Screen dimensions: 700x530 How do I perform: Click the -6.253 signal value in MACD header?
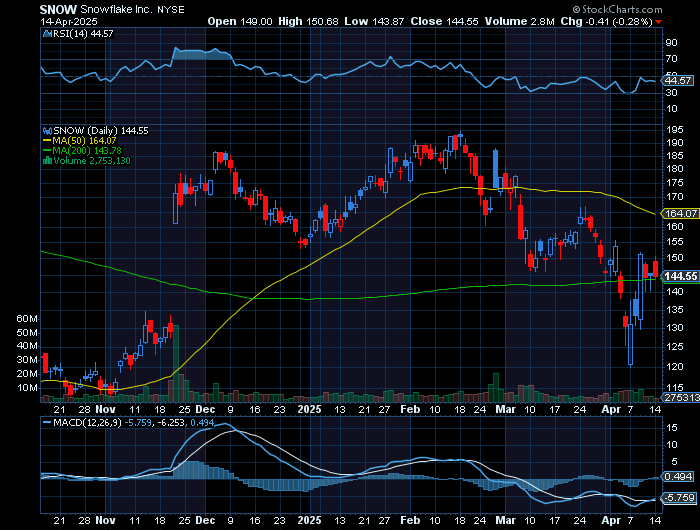(170, 422)
